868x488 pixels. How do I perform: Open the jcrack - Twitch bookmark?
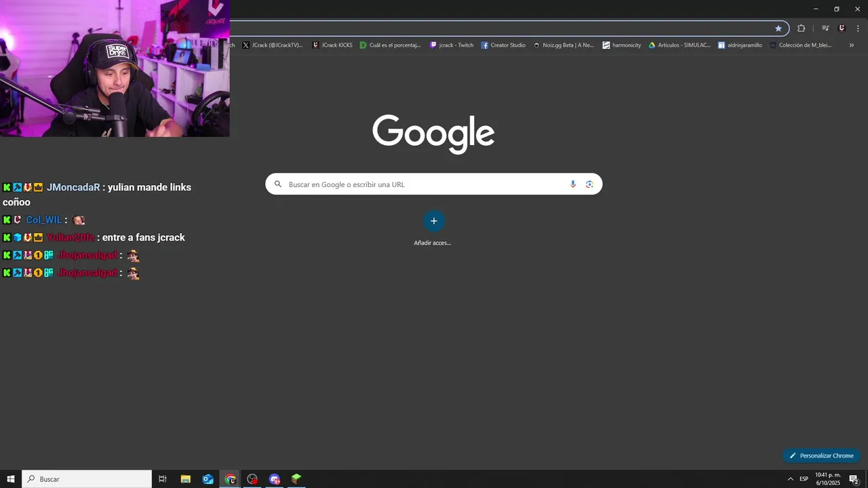point(452,45)
